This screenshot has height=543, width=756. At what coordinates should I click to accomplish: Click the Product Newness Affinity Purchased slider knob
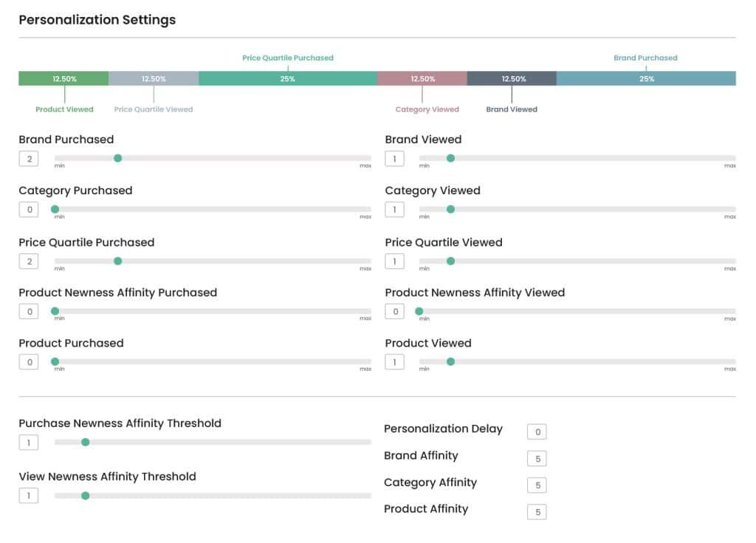pos(55,311)
